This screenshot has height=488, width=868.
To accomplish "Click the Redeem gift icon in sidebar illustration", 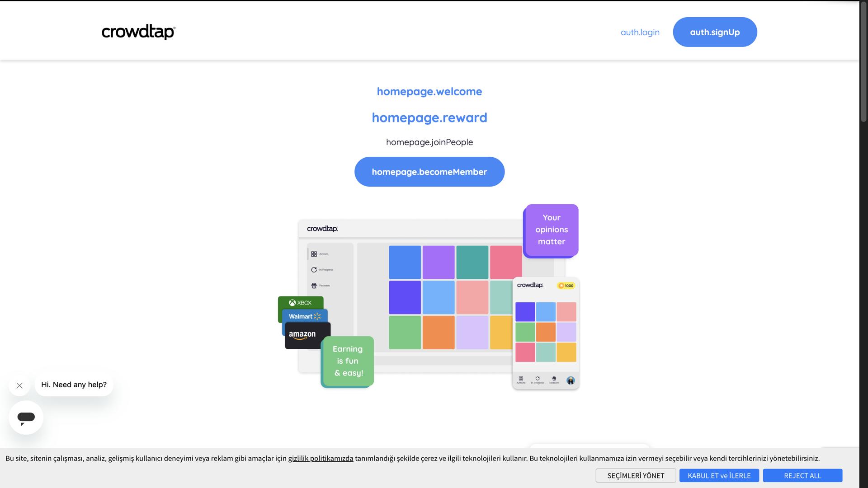I will pos(314,286).
